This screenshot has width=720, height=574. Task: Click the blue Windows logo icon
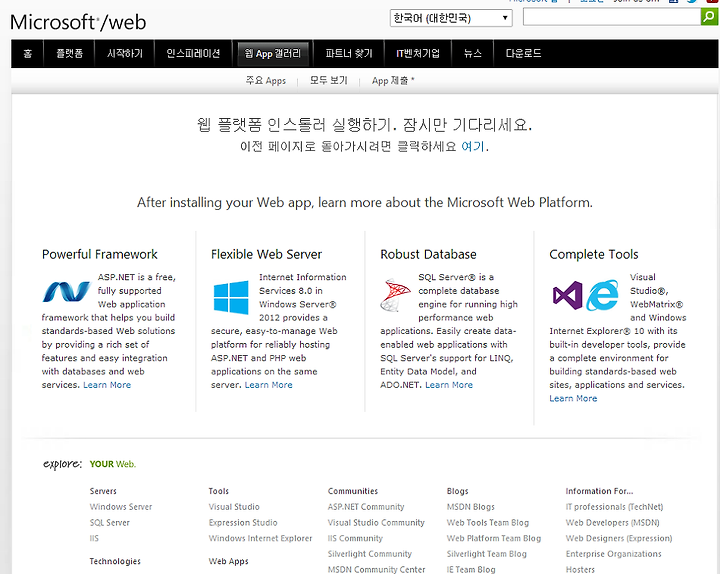[231, 298]
